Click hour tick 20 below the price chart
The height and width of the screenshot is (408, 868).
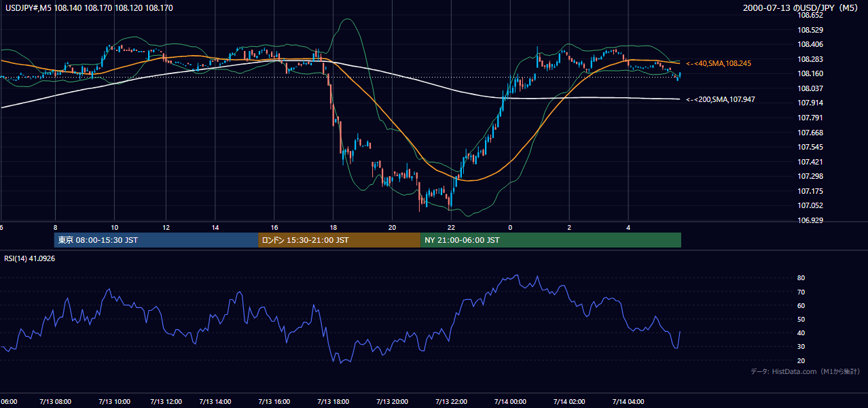392,227
